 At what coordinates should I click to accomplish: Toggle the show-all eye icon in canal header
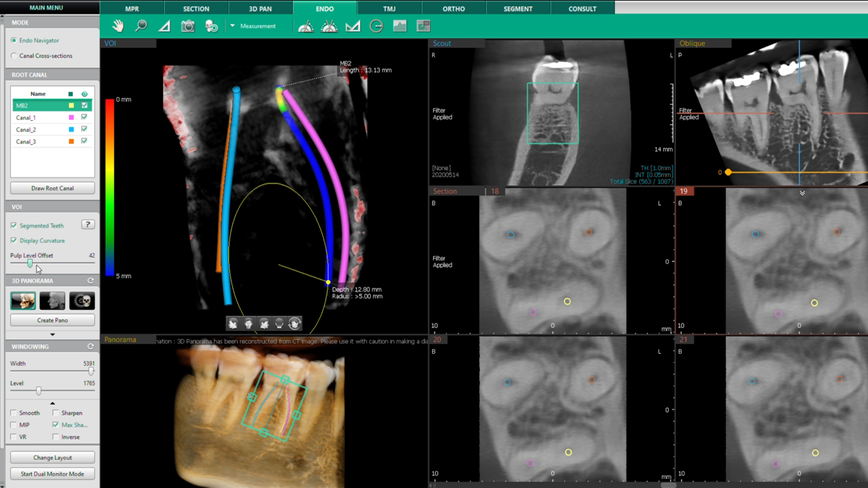pos(85,94)
